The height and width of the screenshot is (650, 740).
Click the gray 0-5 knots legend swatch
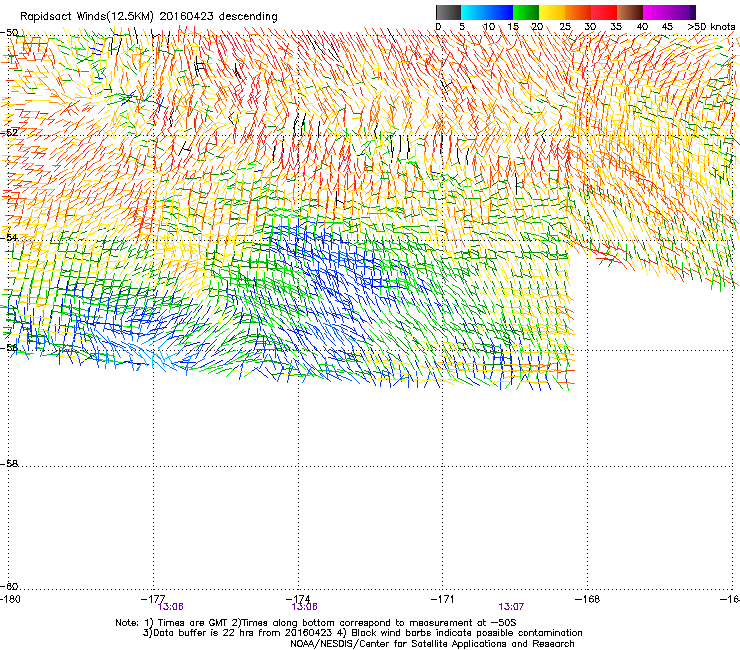pyautogui.click(x=448, y=12)
